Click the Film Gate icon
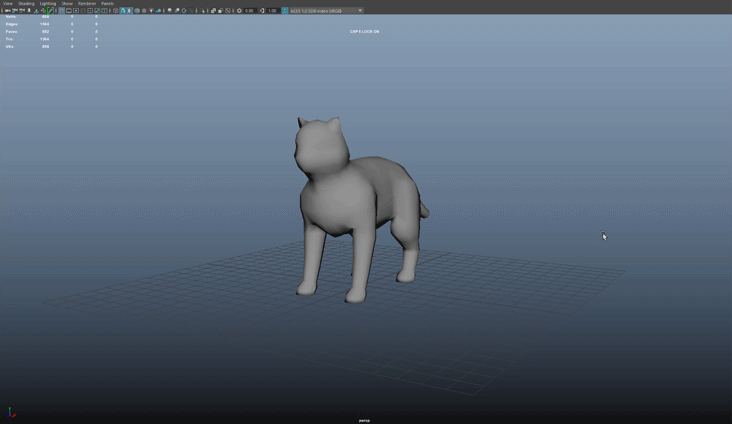 coord(69,11)
